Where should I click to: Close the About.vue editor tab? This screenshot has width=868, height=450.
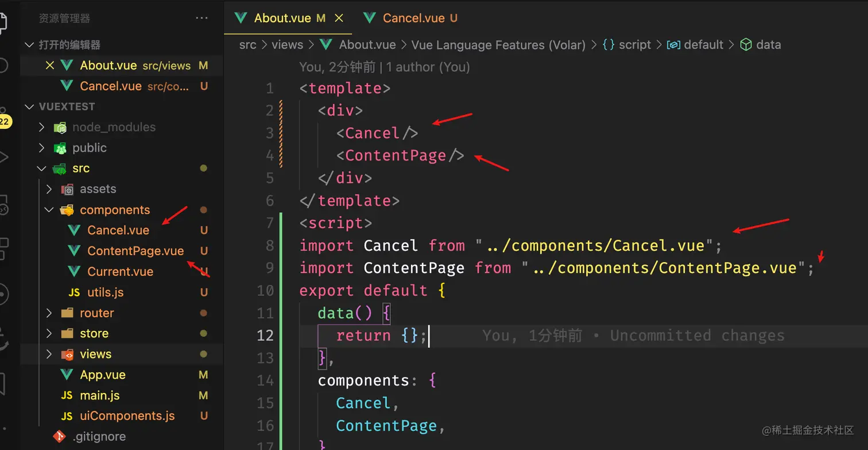point(339,18)
